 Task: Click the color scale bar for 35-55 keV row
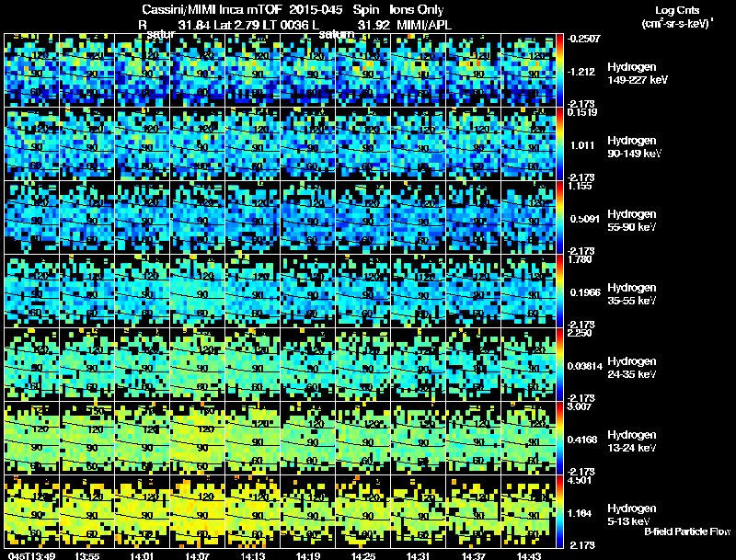[x=559, y=291]
